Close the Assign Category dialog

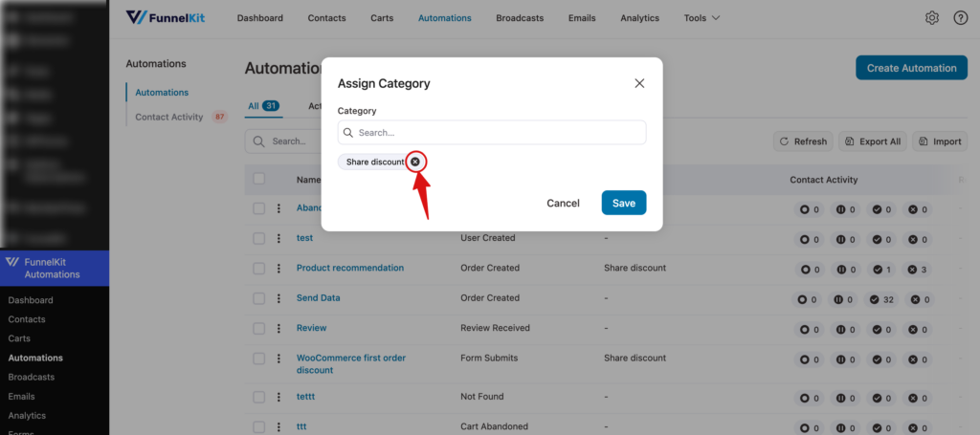coord(639,83)
